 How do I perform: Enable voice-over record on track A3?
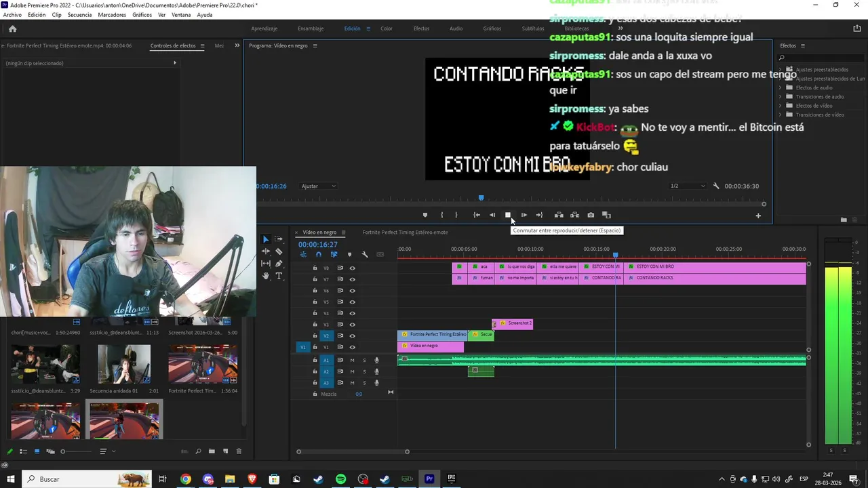[376, 383]
